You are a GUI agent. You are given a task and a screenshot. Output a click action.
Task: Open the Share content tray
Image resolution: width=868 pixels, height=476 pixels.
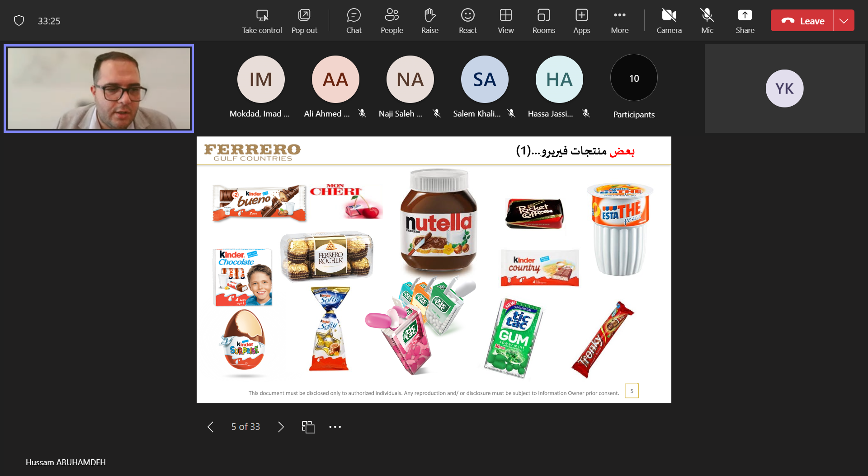click(x=745, y=21)
